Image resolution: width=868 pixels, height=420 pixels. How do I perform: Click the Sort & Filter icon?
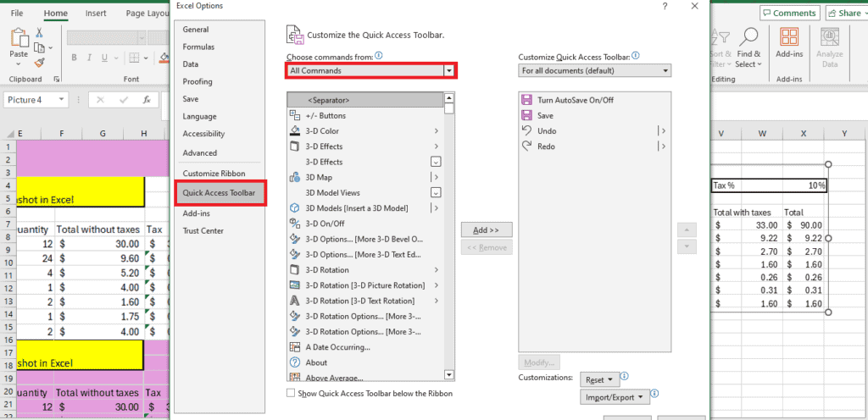(721, 37)
